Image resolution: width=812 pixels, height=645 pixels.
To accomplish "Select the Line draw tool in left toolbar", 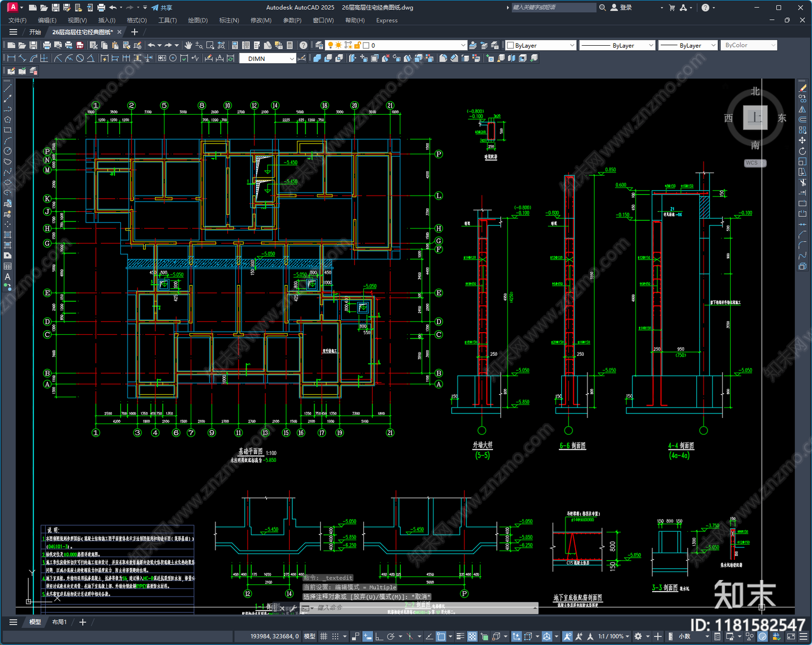I will click(8, 88).
